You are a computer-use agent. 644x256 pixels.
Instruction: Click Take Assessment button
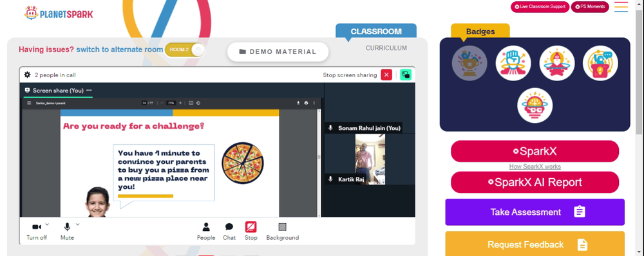click(x=535, y=212)
